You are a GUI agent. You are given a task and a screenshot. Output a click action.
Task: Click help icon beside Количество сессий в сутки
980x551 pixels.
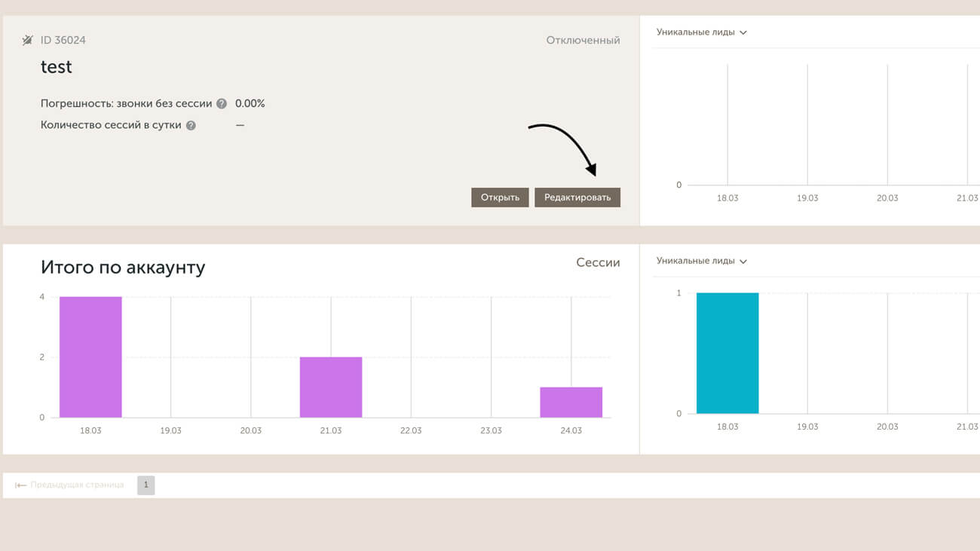point(191,126)
